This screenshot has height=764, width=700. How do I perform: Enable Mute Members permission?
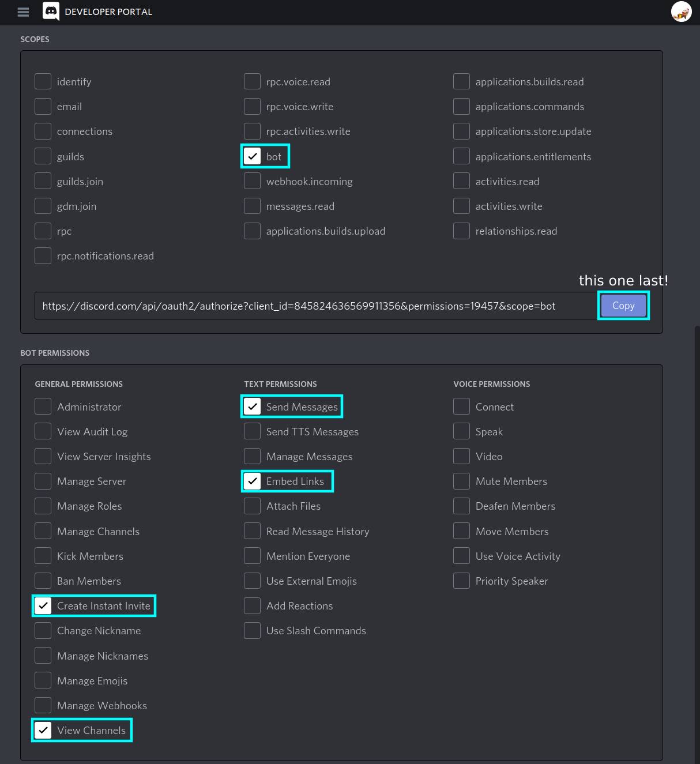461,481
